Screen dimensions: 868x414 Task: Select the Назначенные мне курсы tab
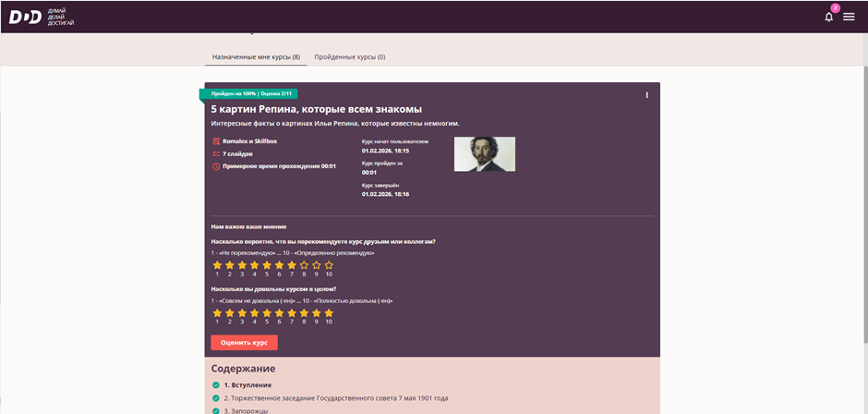tap(256, 56)
